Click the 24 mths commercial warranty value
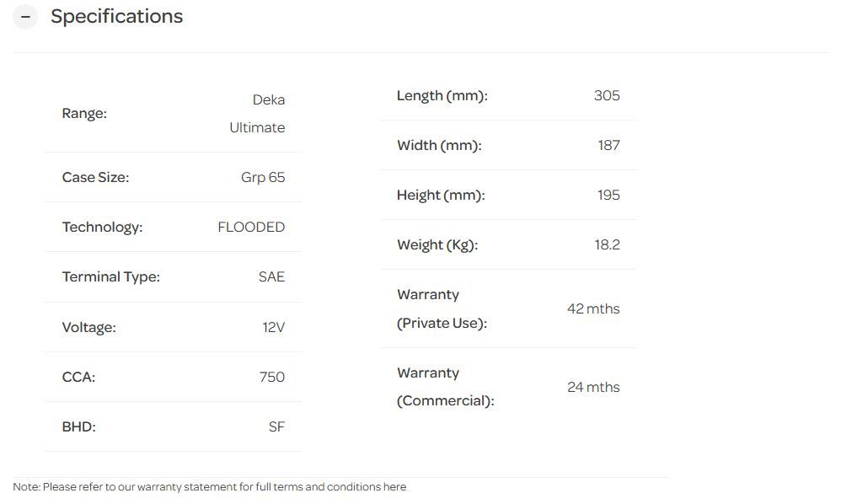The height and width of the screenshot is (504, 841). click(x=593, y=388)
